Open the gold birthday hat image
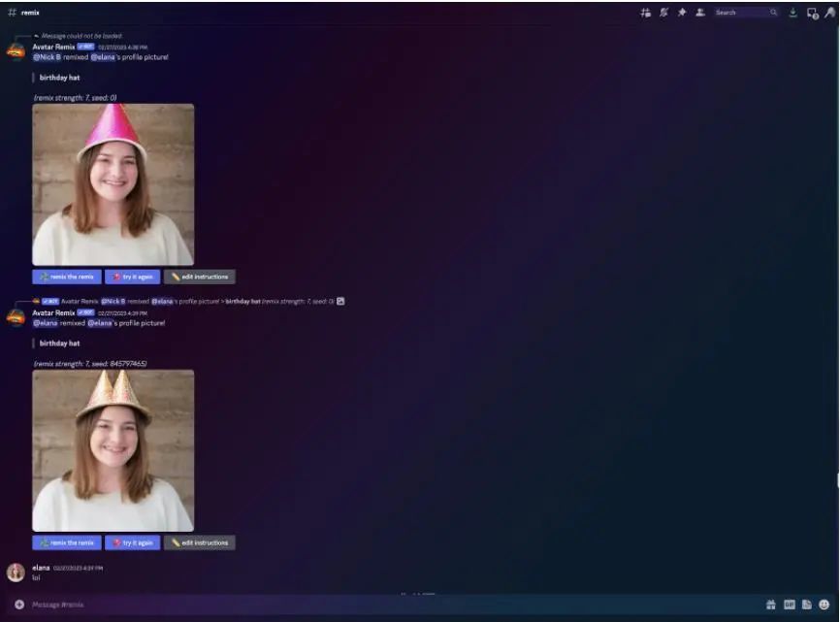The height and width of the screenshot is (622, 840). coord(113,450)
